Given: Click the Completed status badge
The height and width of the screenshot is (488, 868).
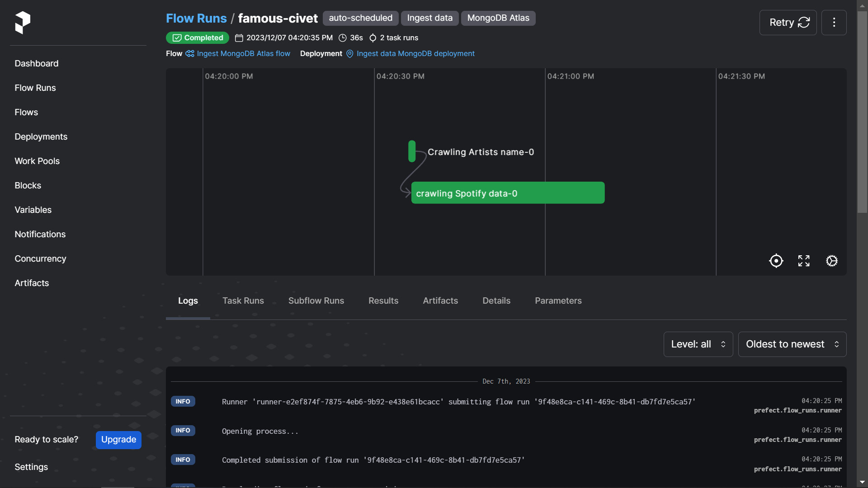Looking at the screenshot, I should (197, 38).
